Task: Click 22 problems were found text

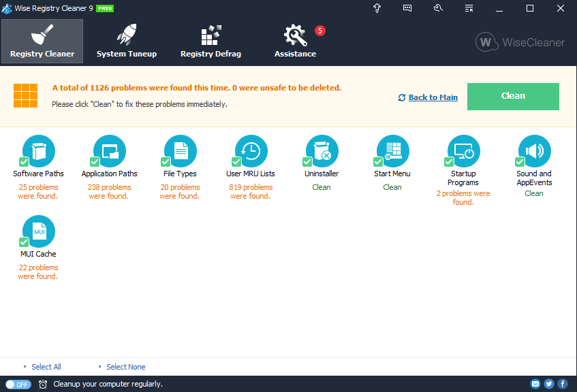Action: coord(38,272)
